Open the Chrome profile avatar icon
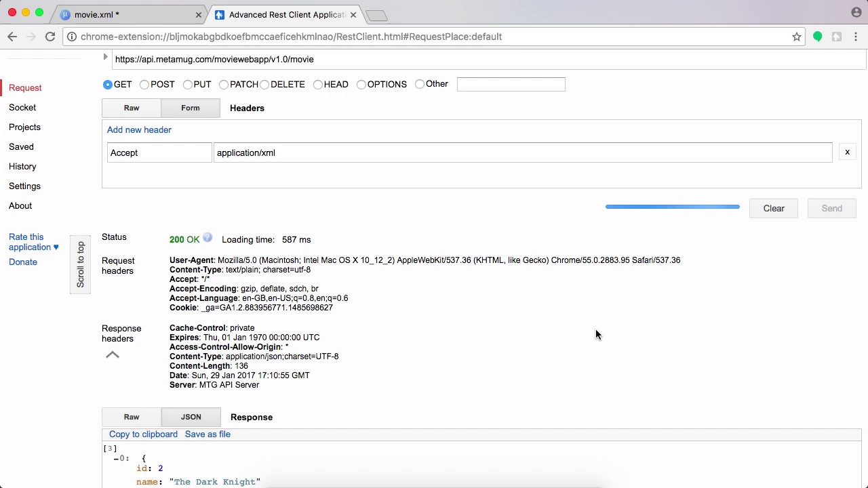The height and width of the screenshot is (488, 868). pyautogui.click(x=856, y=12)
